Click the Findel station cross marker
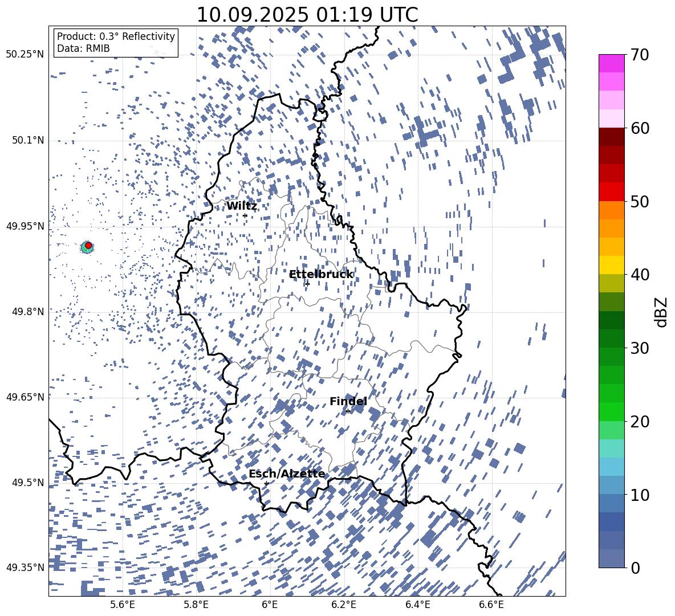The image size is (675, 616). [x=348, y=411]
